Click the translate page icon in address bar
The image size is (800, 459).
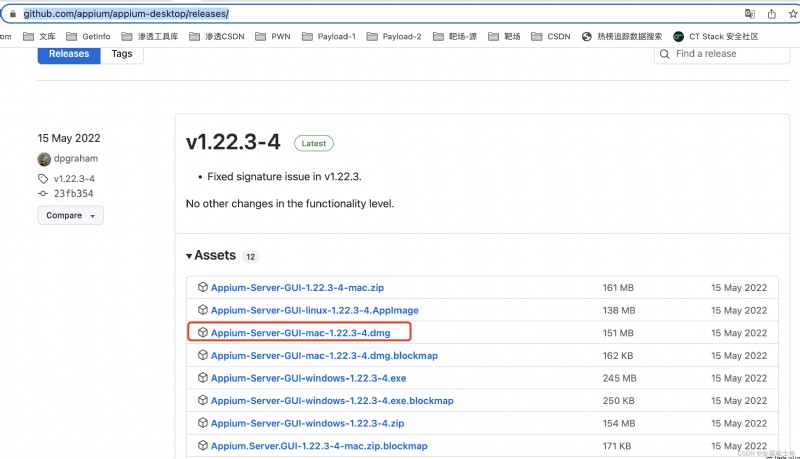pyautogui.click(x=749, y=14)
